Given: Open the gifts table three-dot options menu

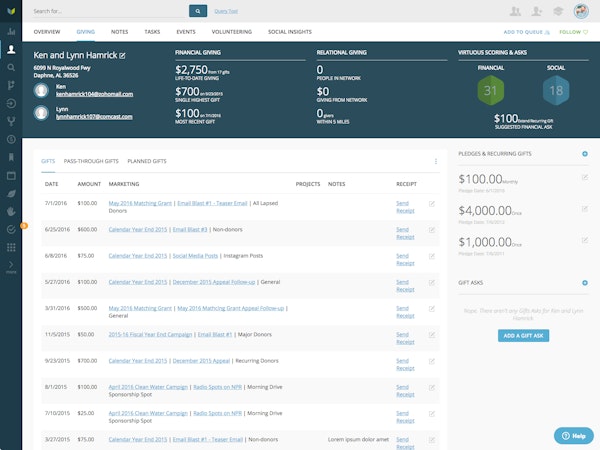Looking at the screenshot, I should click(436, 161).
